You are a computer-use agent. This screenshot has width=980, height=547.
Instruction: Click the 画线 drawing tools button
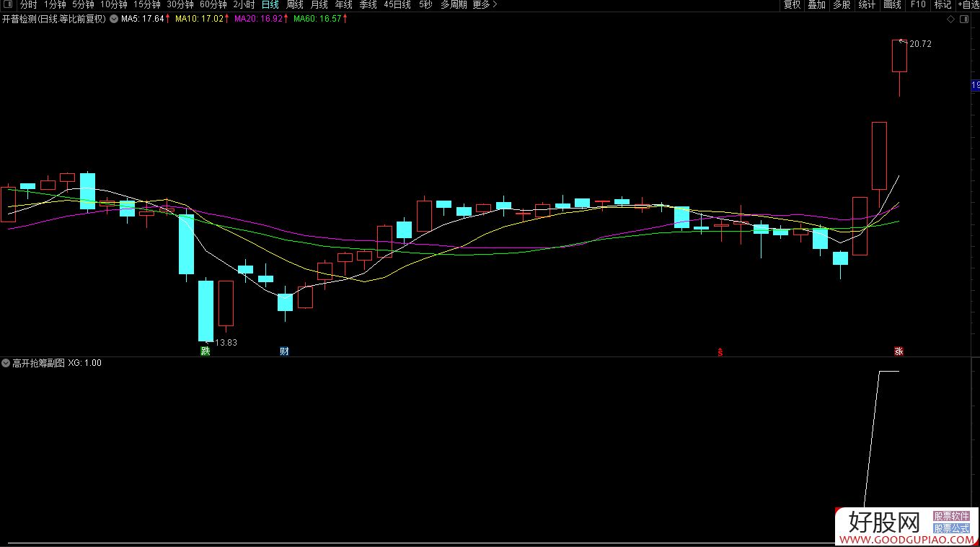pyautogui.click(x=892, y=5)
